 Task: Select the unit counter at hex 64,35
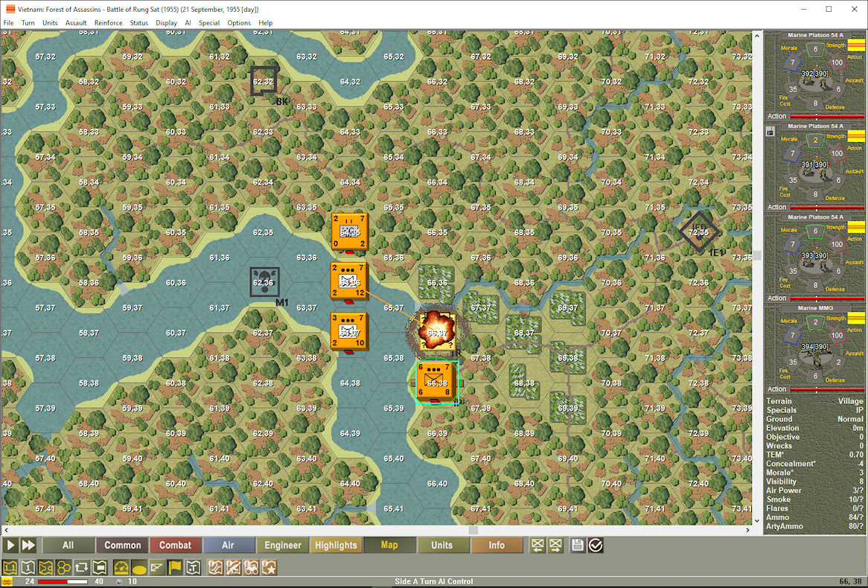click(x=349, y=231)
